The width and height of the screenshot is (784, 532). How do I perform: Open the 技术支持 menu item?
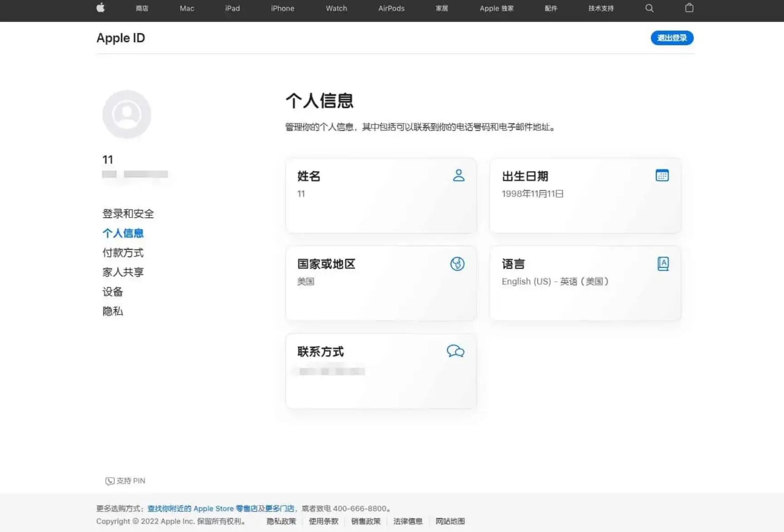[x=600, y=8]
